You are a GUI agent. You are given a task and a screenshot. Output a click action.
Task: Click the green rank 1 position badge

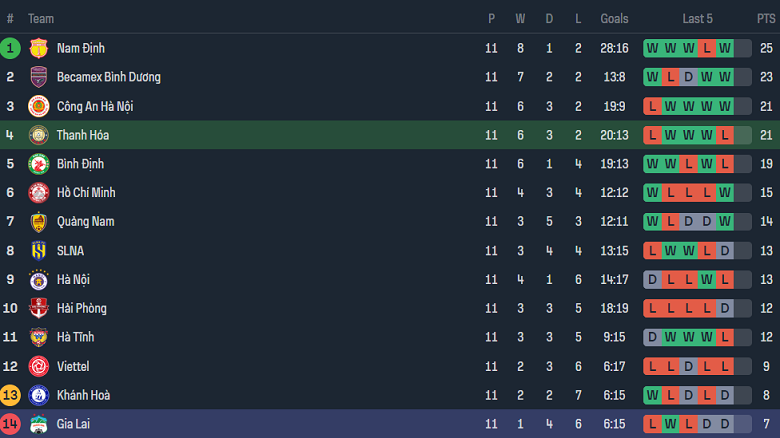pyautogui.click(x=10, y=48)
